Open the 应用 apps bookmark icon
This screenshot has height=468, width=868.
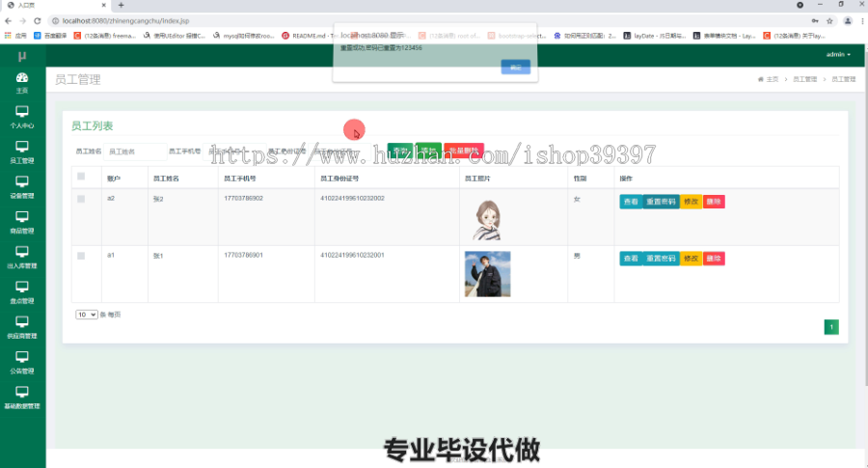pyautogui.click(x=15, y=36)
